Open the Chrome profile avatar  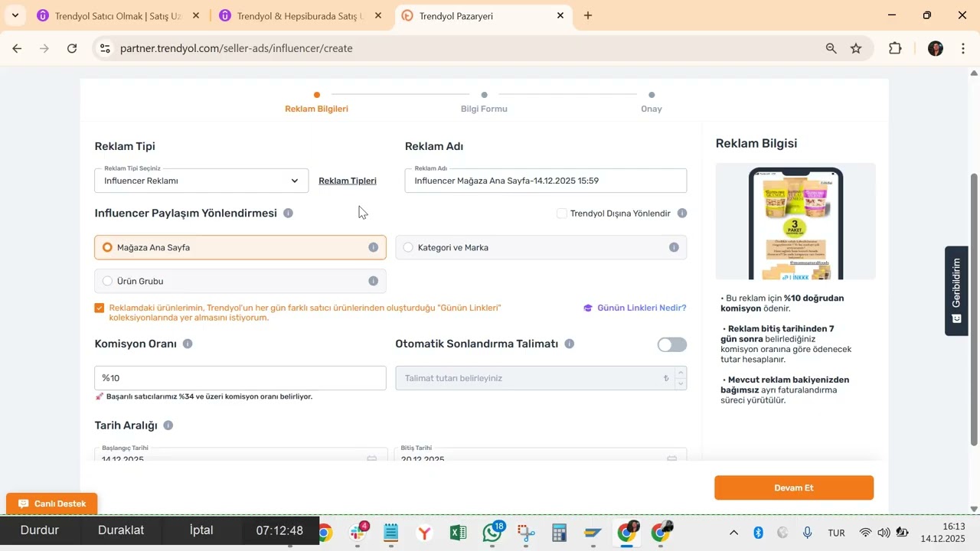click(936, 48)
